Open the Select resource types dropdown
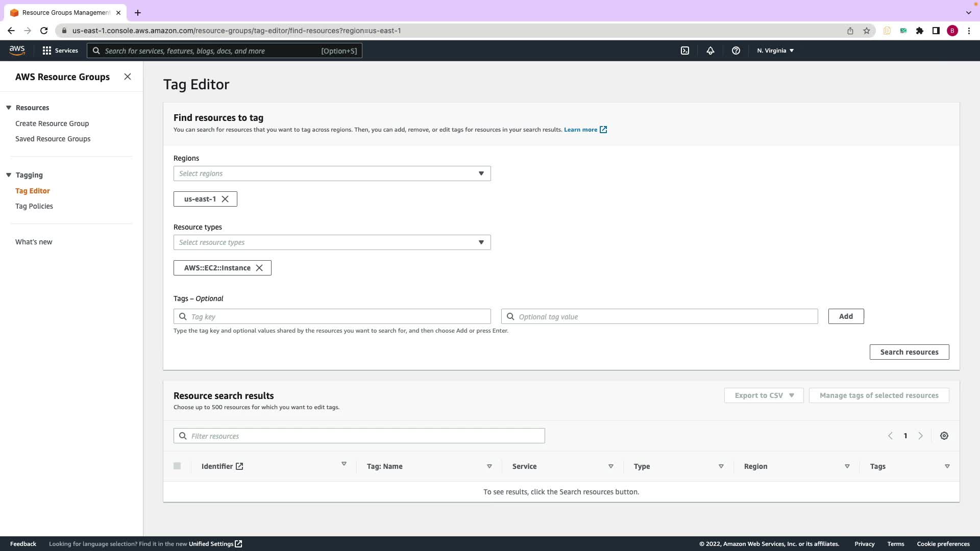Image resolution: width=980 pixels, height=551 pixels. [332, 242]
